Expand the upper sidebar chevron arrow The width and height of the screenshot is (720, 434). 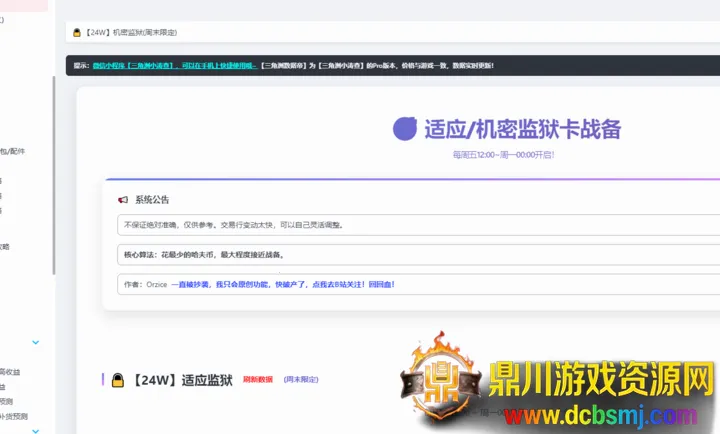point(36,342)
